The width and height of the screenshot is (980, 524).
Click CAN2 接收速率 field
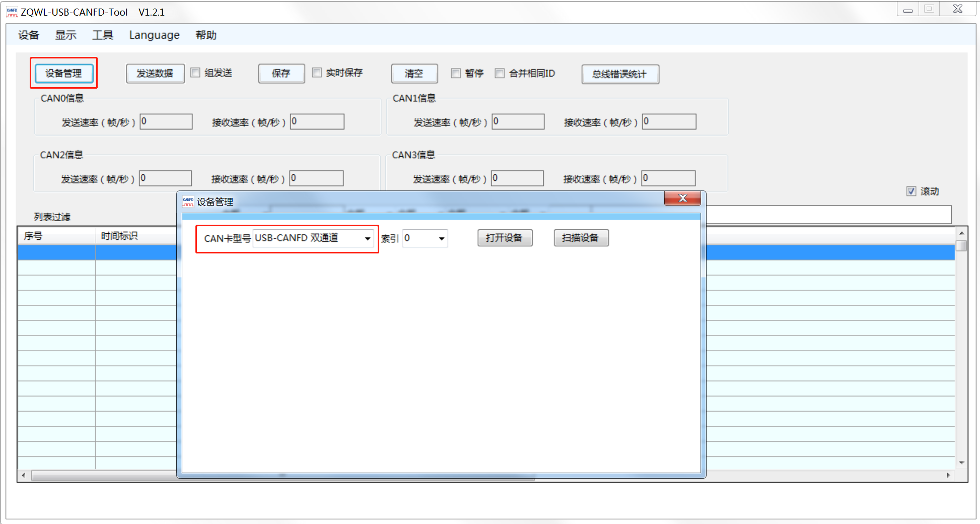pos(317,178)
